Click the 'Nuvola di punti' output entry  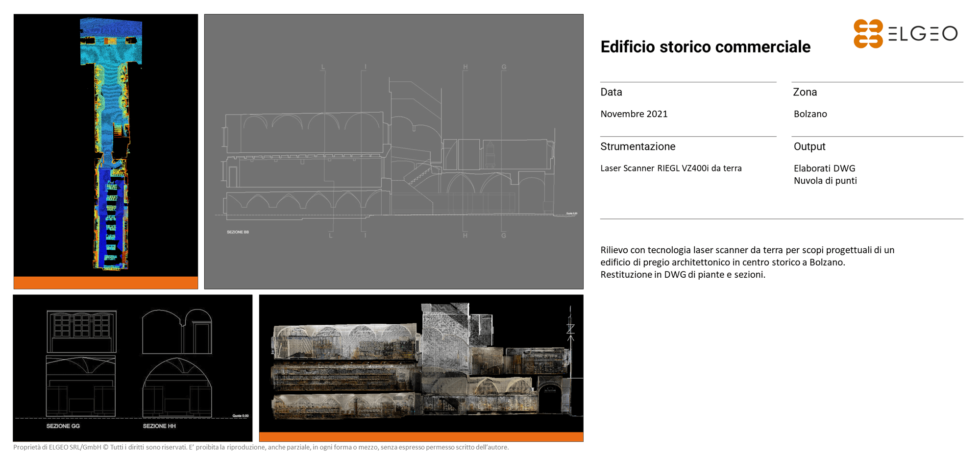(x=825, y=181)
